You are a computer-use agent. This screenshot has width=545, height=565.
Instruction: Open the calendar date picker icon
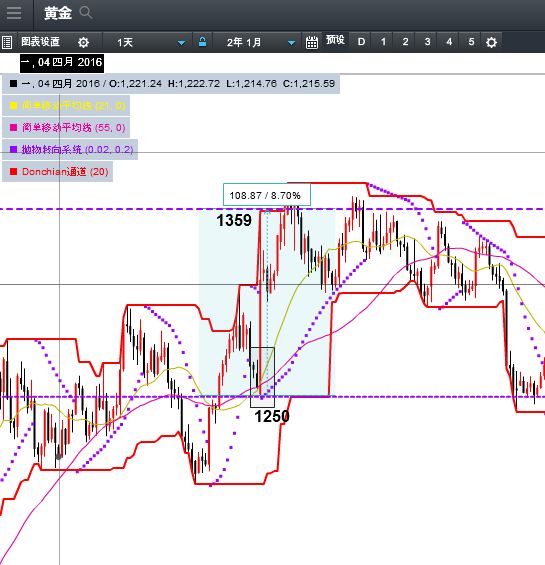point(312,42)
